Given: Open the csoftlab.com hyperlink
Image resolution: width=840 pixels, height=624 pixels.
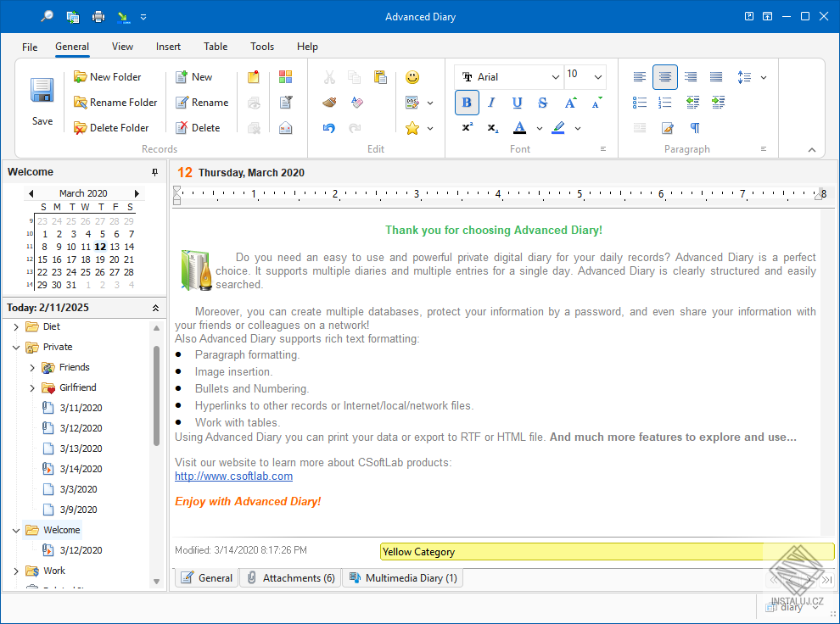Looking at the screenshot, I should (x=233, y=476).
